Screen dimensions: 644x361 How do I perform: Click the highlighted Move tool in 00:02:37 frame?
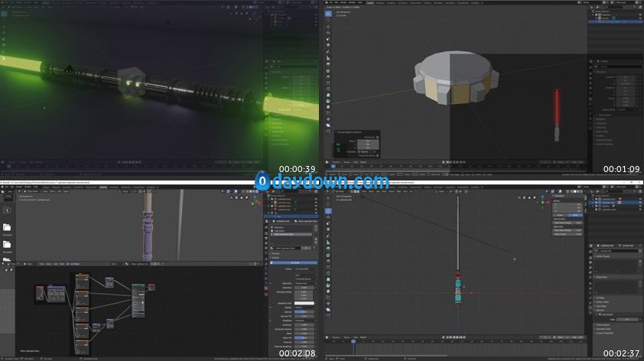tap(328, 211)
